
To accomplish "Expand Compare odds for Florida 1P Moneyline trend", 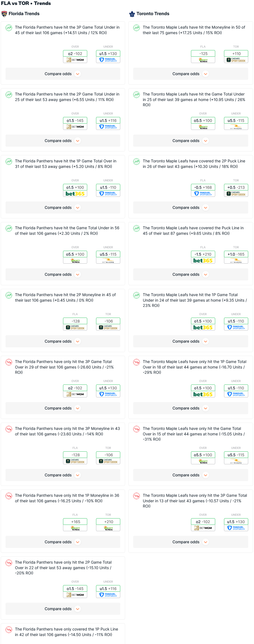I will coord(63,542).
